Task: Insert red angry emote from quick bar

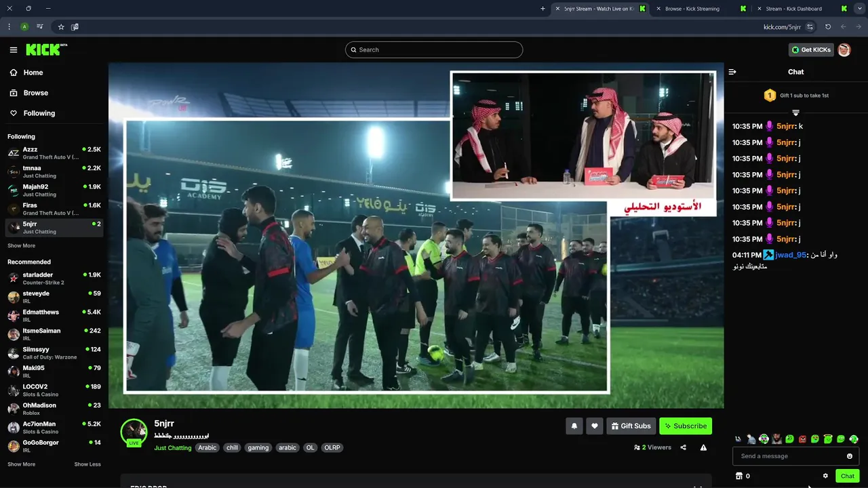Action: (802, 439)
